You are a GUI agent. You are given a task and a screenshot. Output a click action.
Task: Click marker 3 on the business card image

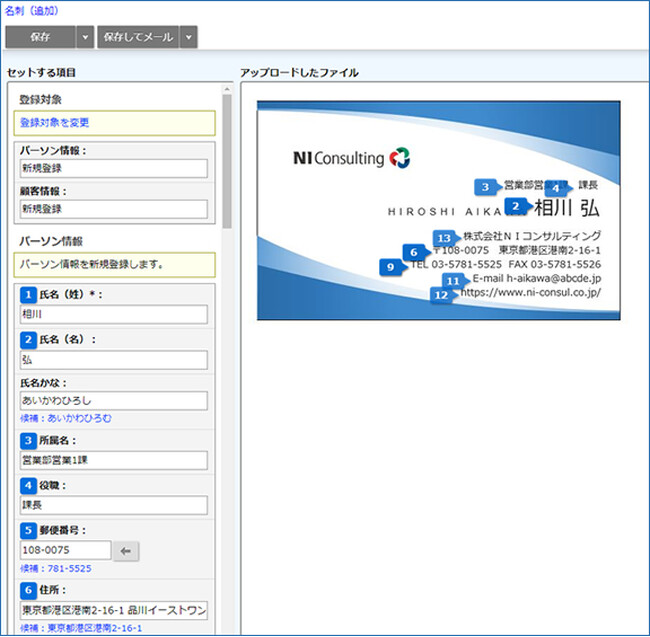tap(486, 186)
